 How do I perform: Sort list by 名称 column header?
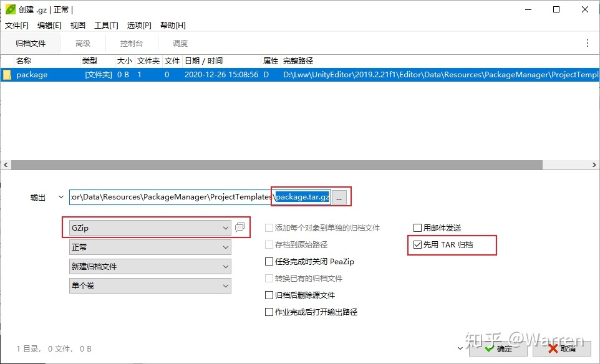[47, 61]
